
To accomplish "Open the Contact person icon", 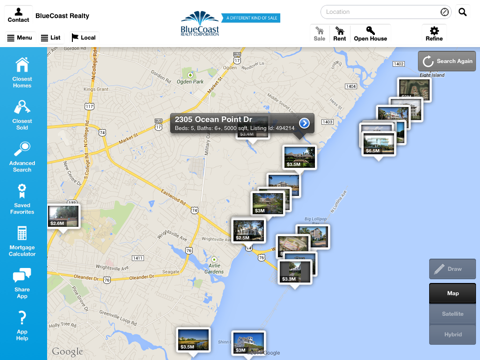I will (x=18, y=15).
